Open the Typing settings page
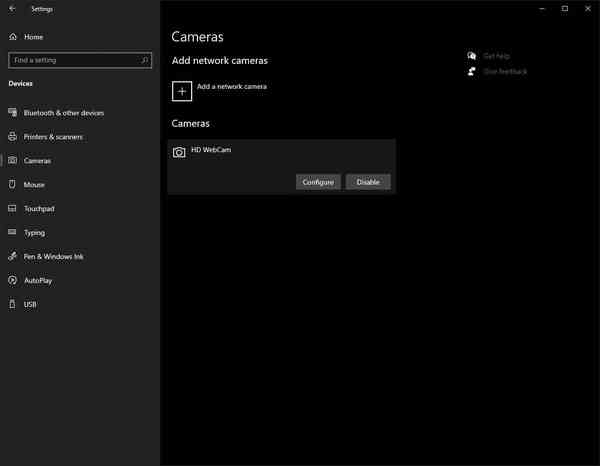This screenshot has width=600, height=466. pos(34,233)
